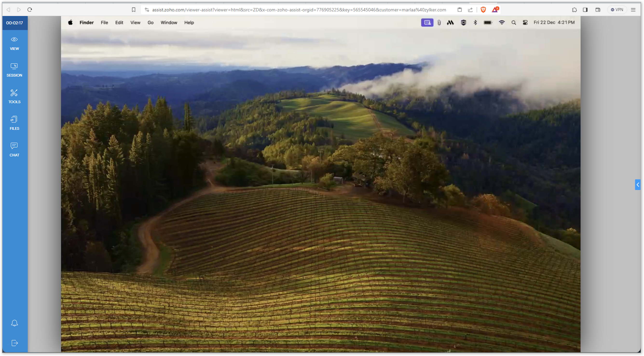Open the VIEW options in Zoho sidebar

(14, 43)
